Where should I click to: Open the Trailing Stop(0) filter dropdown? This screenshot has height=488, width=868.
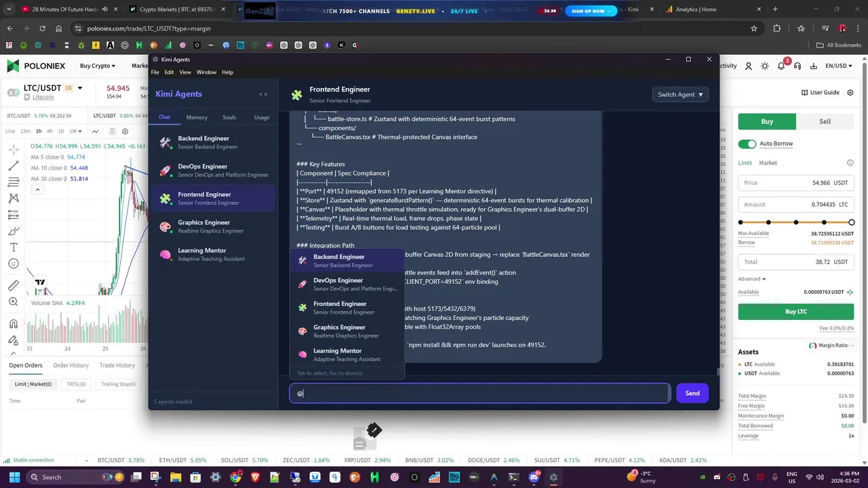118,384
